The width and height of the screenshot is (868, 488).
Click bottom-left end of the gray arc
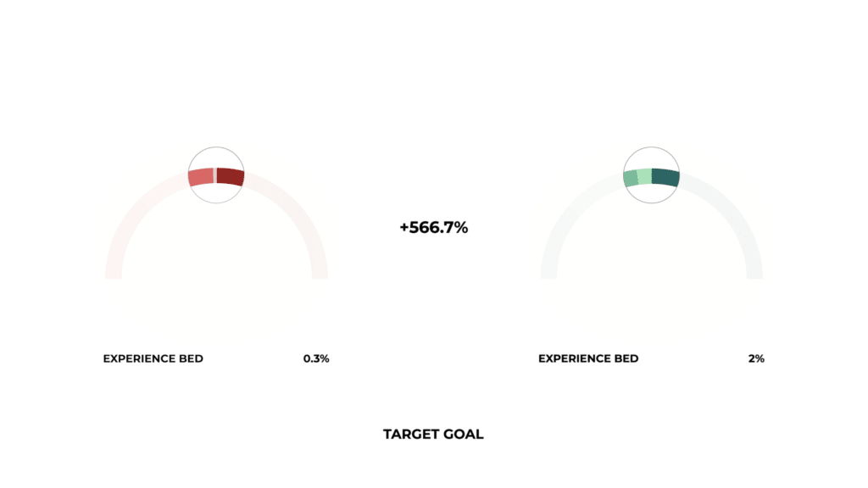(x=548, y=273)
